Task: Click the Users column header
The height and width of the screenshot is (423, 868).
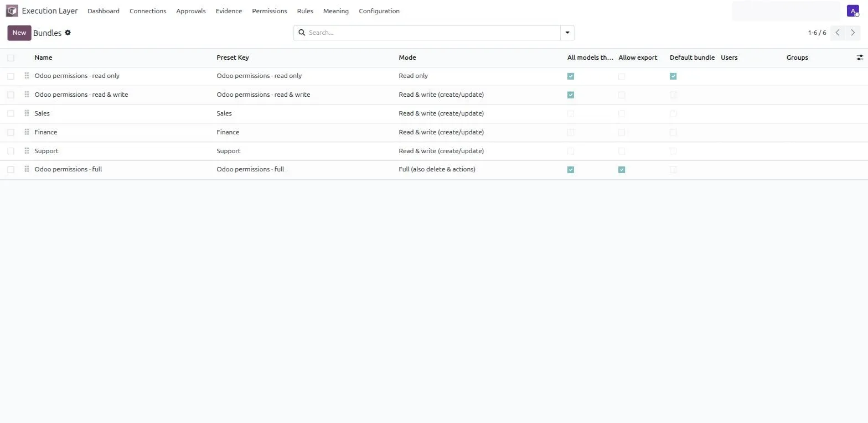Action: (729, 58)
